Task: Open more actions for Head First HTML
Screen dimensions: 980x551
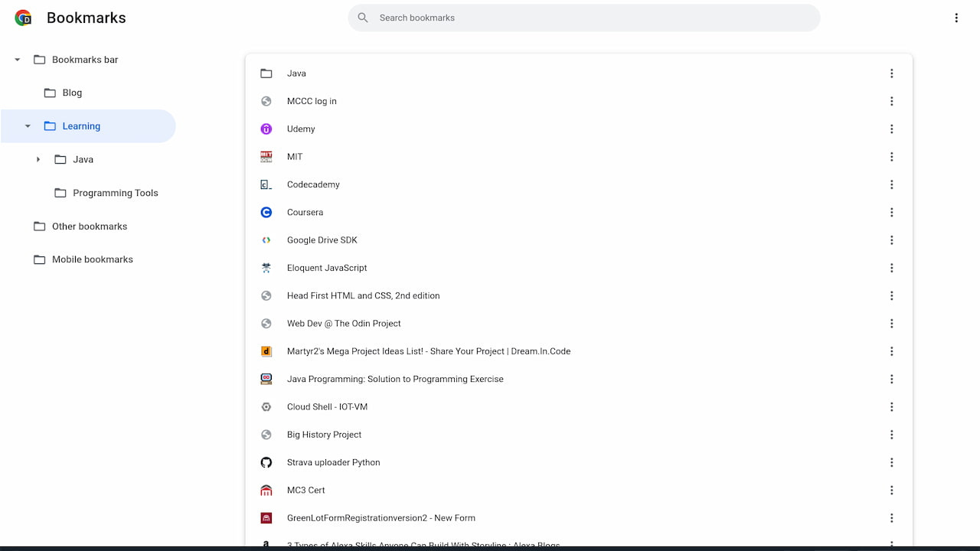Action: pyautogui.click(x=891, y=295)
